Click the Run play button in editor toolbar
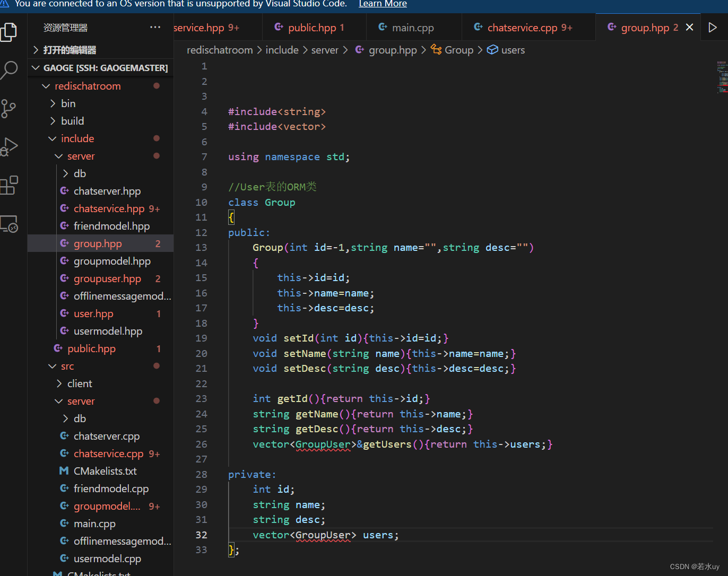The width and height of the screenshot is (728, 576). coord(713,27)
